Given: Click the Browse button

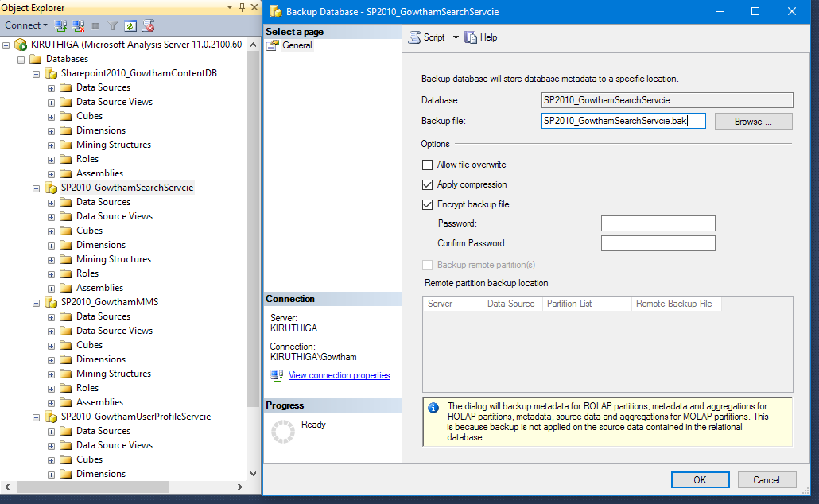Looking at the screenshot, I should coord(753,121).
